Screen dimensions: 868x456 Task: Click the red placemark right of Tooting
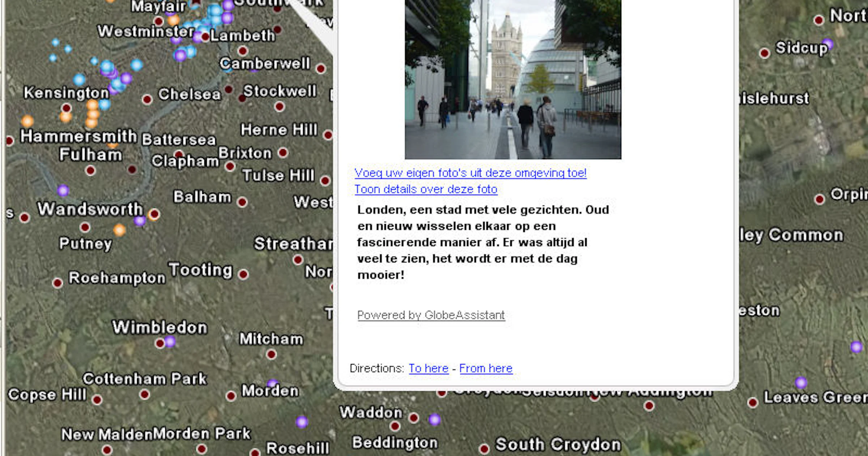pos(243,274)
